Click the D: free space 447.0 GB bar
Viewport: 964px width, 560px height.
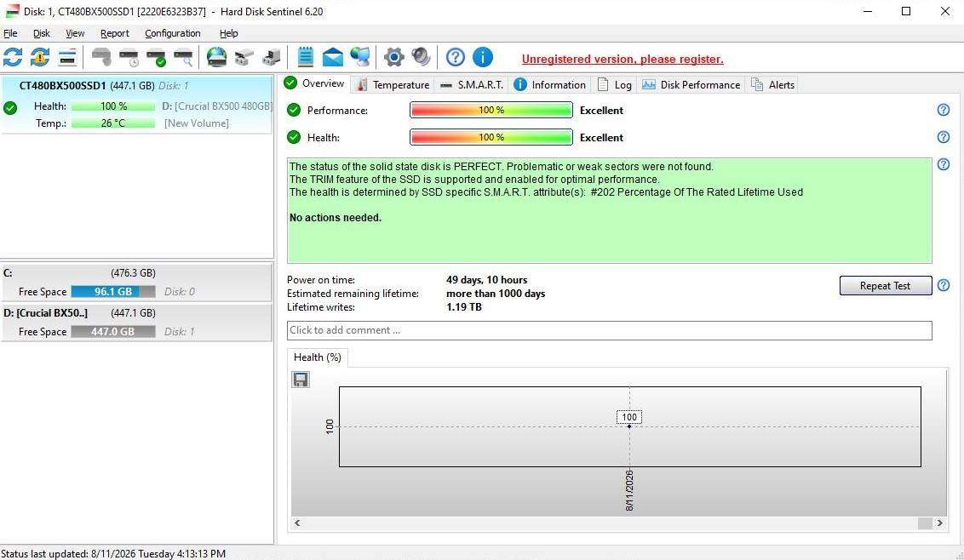point(113,331)
